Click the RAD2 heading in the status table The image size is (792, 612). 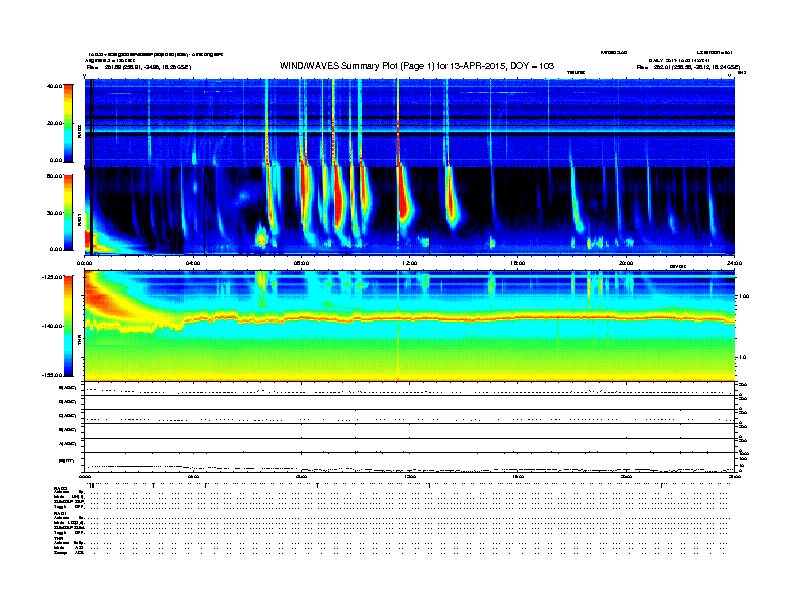tap(60, 488)
